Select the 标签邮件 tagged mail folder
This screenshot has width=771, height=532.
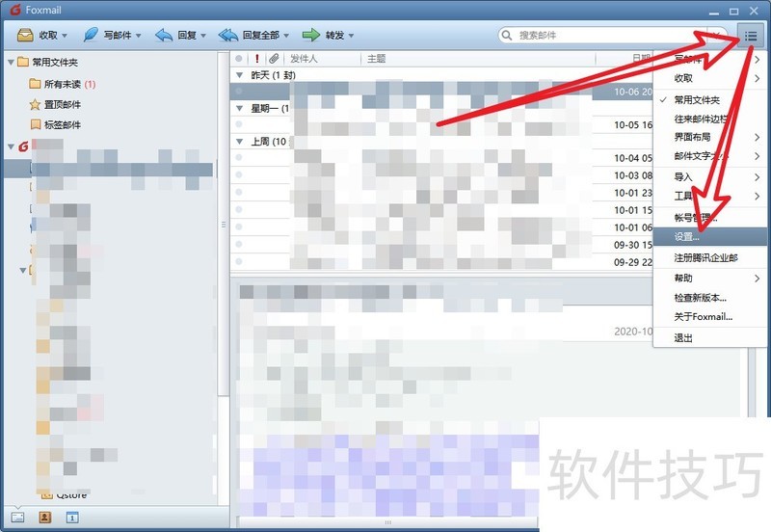tap(55, 124)
